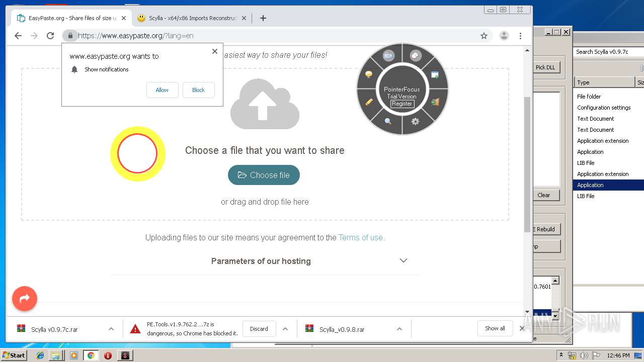Click the Rebuild button in Scylla window
644x362 pixels.
(x=545, y=229)
